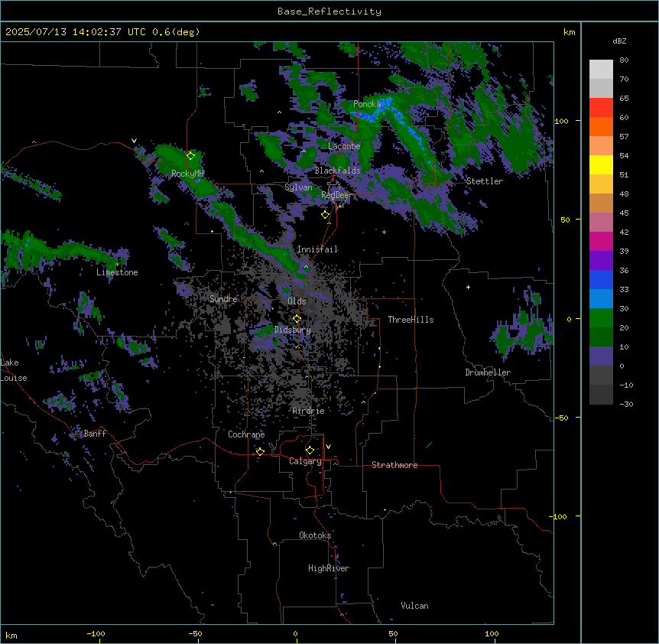Click the RedDeer city label
659x644 pixels.
[x=337, y=195]
